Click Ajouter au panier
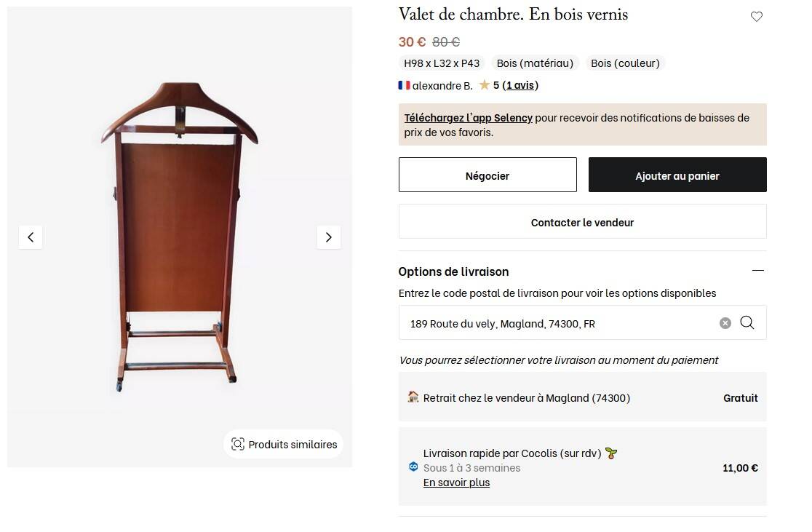 pos(677,175)
